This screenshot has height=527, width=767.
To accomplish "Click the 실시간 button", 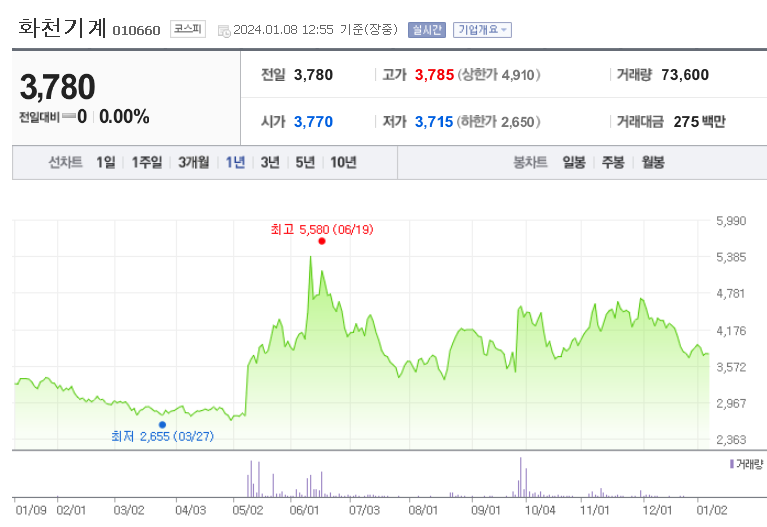I will click(427, 30).
